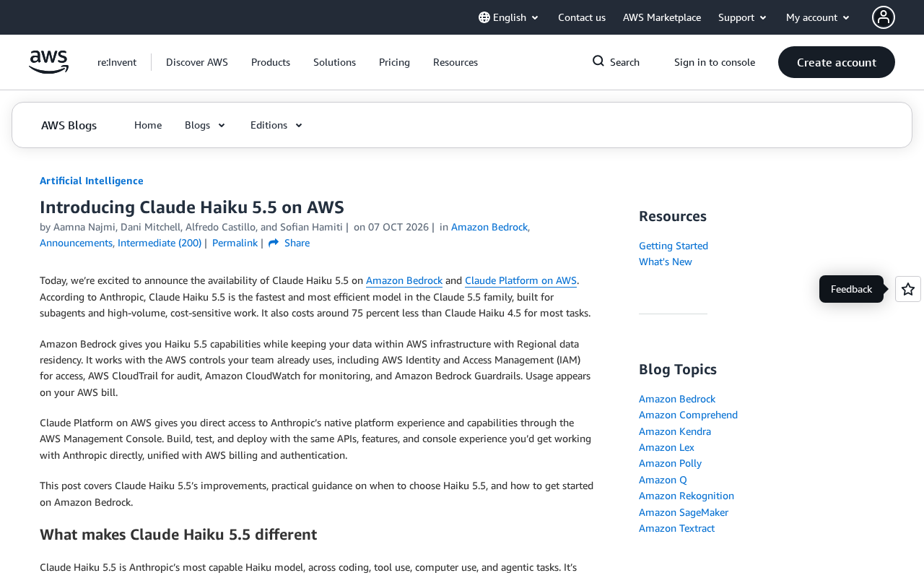Open Amazon Textract blog topic

point(676,528)
